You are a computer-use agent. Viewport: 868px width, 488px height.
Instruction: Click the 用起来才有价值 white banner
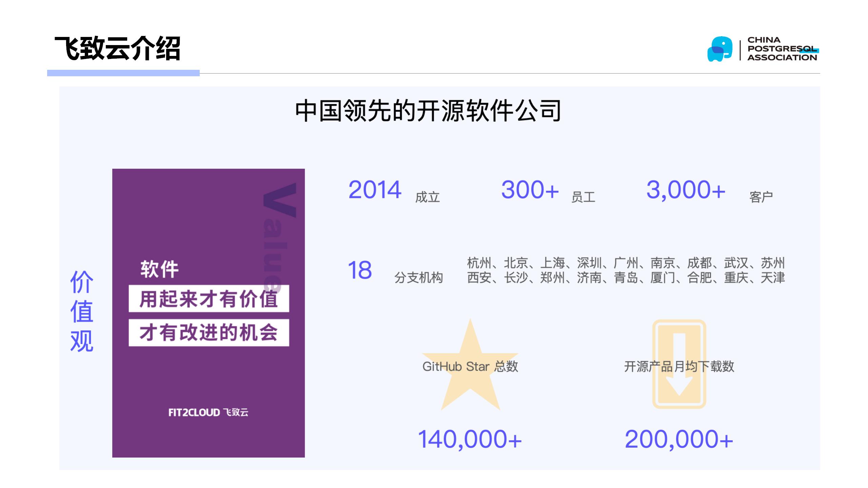(209, 299)
